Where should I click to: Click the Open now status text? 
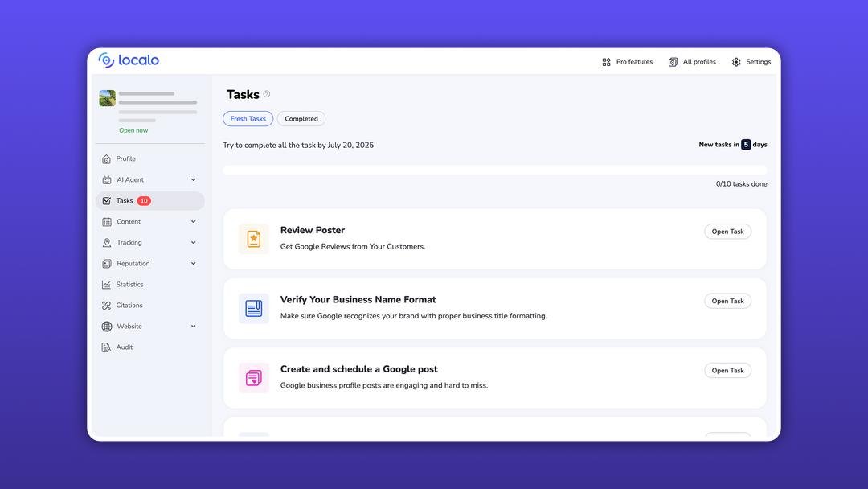(x=133, y=131)
